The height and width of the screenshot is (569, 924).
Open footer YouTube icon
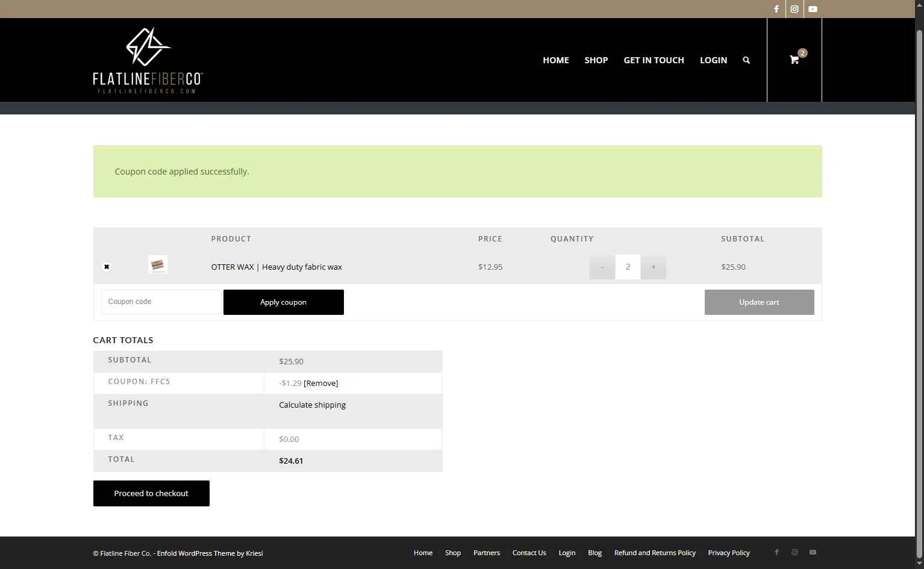click(813, 552)
